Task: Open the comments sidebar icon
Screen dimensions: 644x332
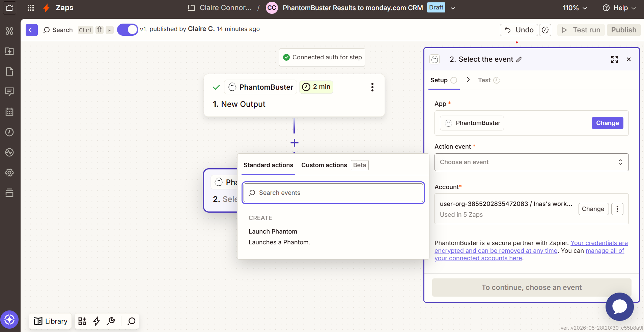Action: pyautogui.click(x=9, y=92)
